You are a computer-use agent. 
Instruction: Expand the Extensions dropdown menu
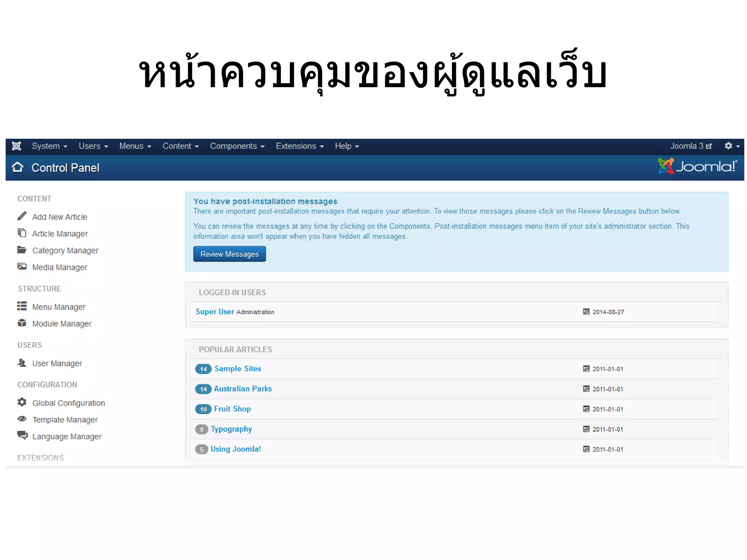click(x=300, y=146)
